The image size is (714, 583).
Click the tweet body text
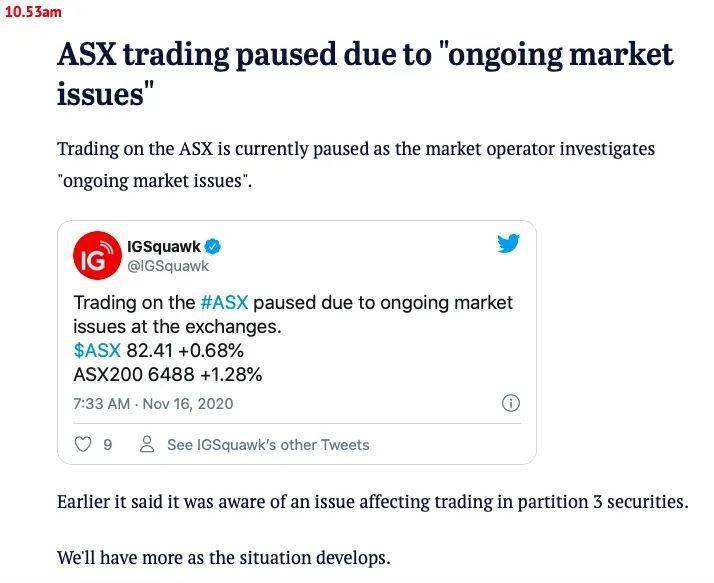[x=293, y=314]
